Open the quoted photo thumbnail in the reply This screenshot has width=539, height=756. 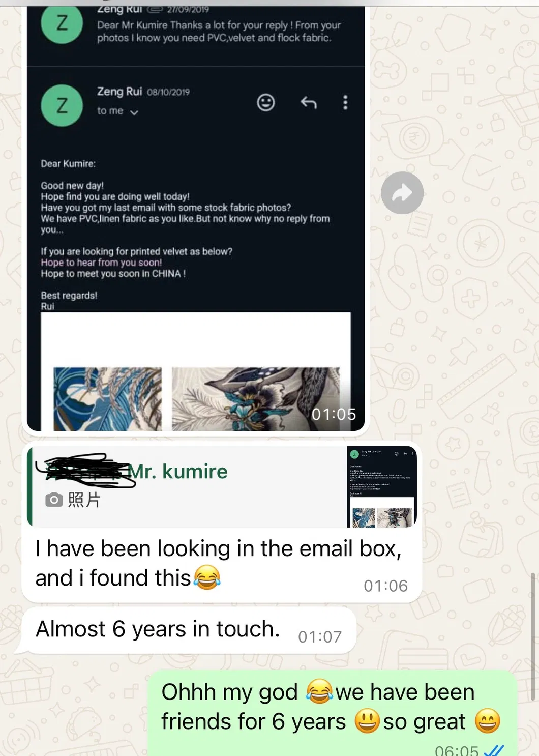[x=382, y=486]
